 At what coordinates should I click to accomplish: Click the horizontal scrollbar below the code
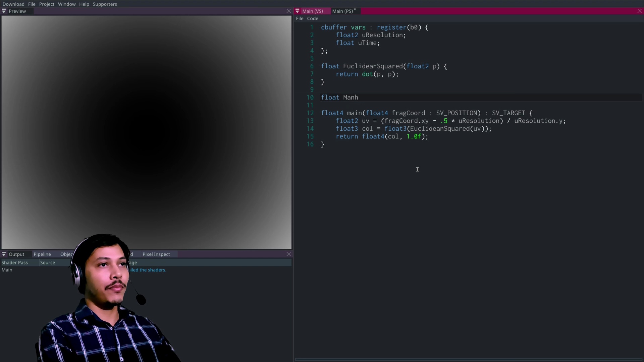(x=468, y=360)
